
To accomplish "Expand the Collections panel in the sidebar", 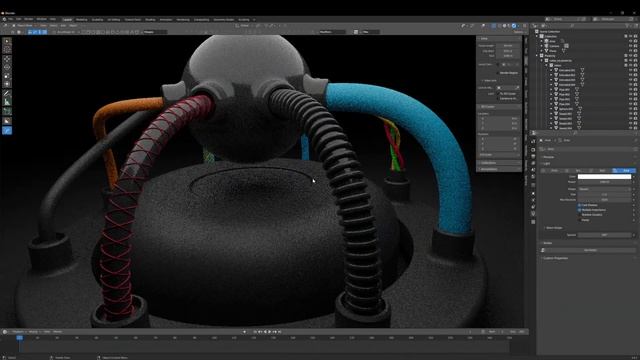I will [499, 162].
